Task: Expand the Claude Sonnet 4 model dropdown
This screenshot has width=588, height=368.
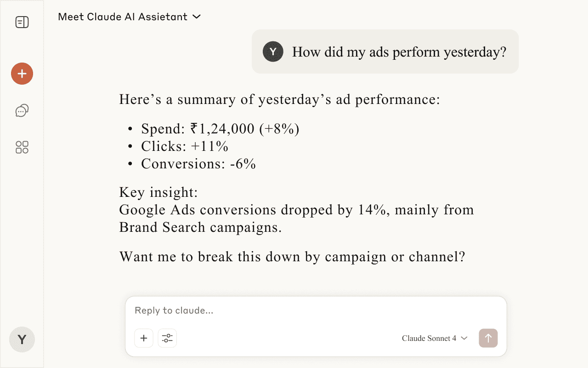Action: [x=464, y=338]
